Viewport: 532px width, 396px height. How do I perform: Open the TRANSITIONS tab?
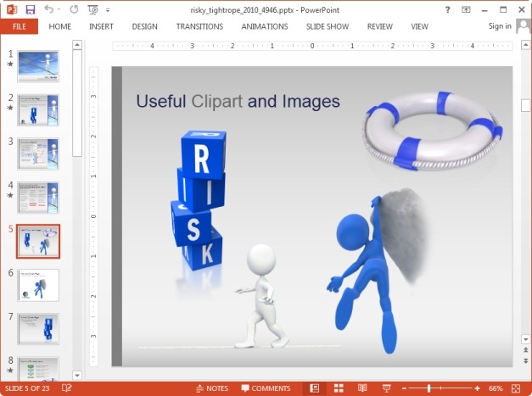[199, 26]
